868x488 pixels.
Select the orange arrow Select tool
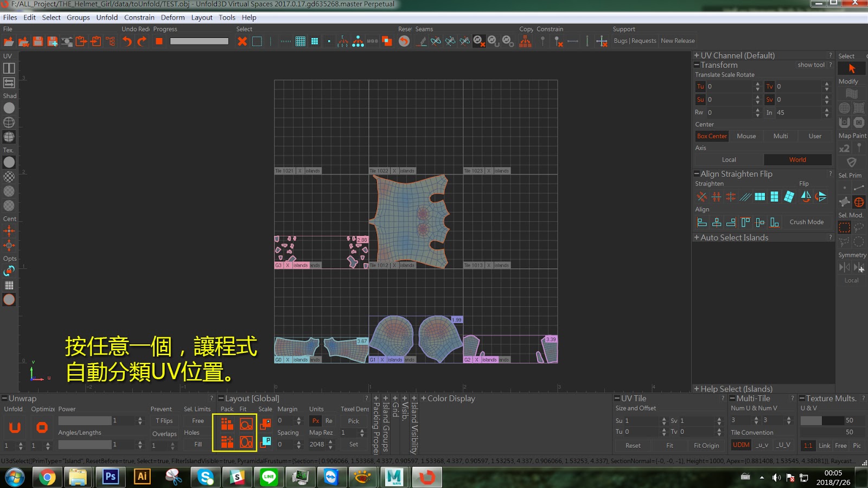(852, 68)
